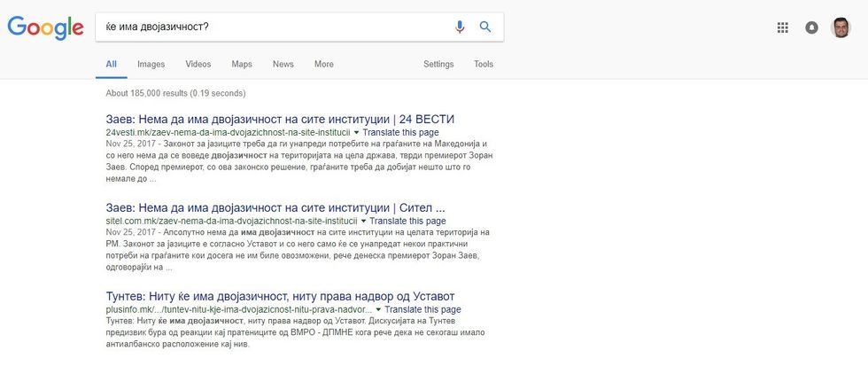Viewport: 868px width, 366px height.
Task: Start voice search with microphone icon
Action: [x=460, y=27]
